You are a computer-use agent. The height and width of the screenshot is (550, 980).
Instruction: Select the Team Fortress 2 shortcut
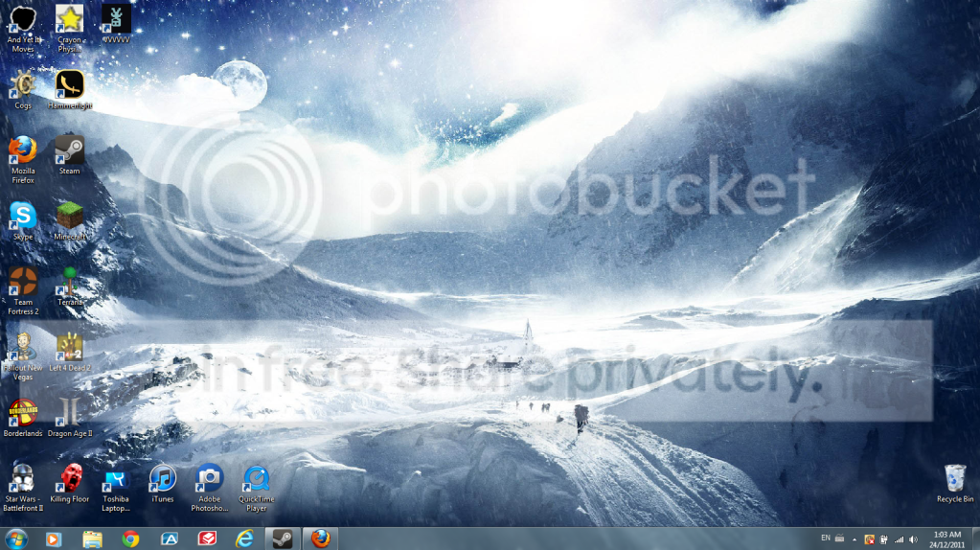point(23,290)
